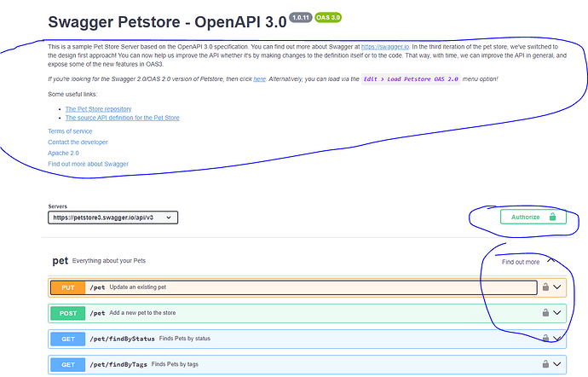Click 'Everything about your Pets' description
588x377 pixels.
109,261
